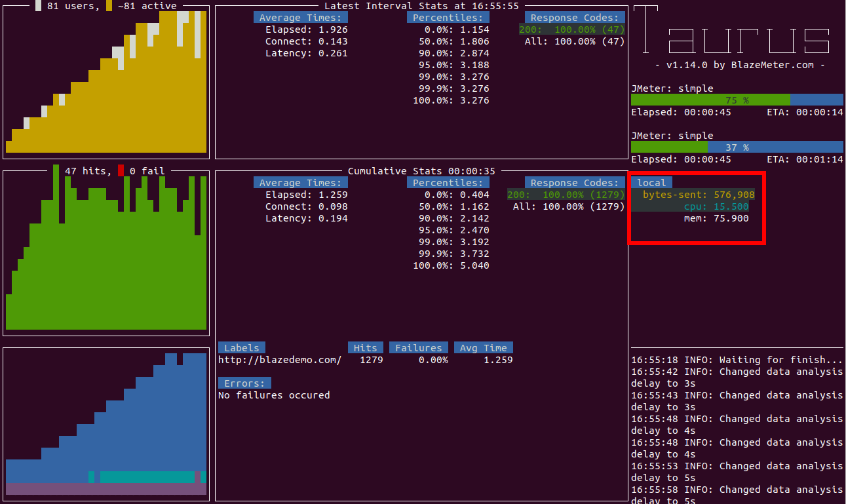Click 'ETA: 00:01:14' text

tap(805, 159)
